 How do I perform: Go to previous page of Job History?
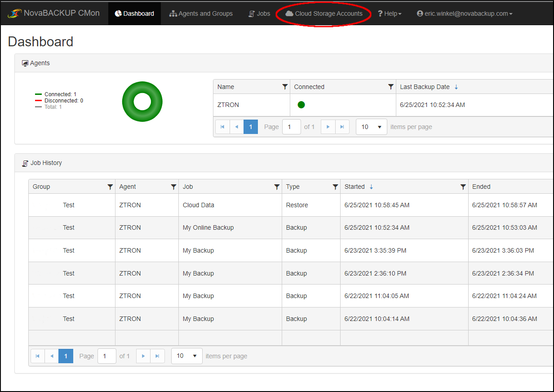tap(52, 356)
